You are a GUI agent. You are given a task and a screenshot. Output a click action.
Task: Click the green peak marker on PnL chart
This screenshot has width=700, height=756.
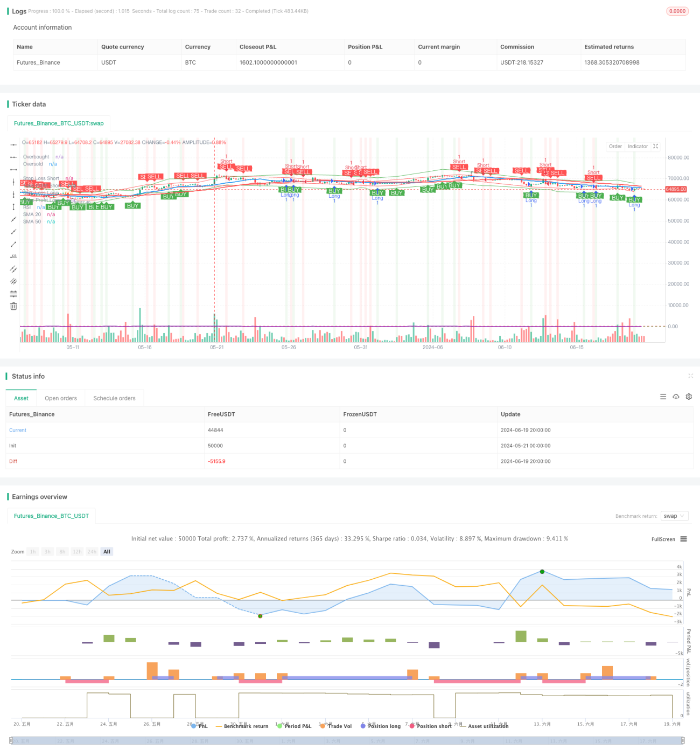pyautogui.click(x=542, y=572)
